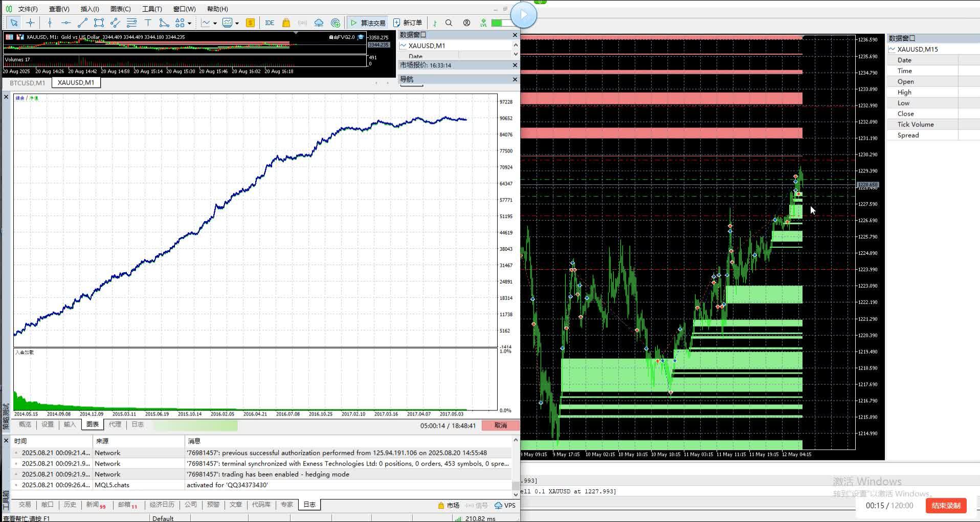Pick the trendline drawing tool
This screenshot has width=980, height=522.
point(82,23)
